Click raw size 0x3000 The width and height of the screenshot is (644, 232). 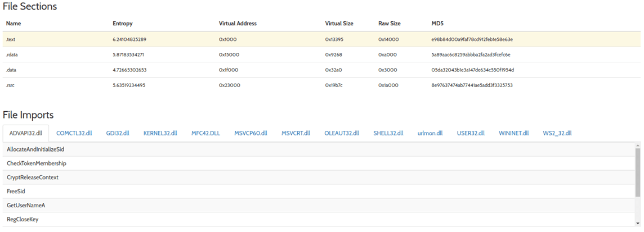tap(388, 70)
